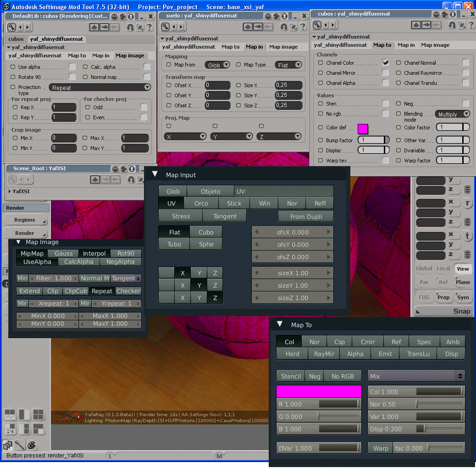The image size is (476, 468).
Task: Click the spiral refresh icon in the Scene_Root YafXSI title bar
Action: [x=123, y=169]
